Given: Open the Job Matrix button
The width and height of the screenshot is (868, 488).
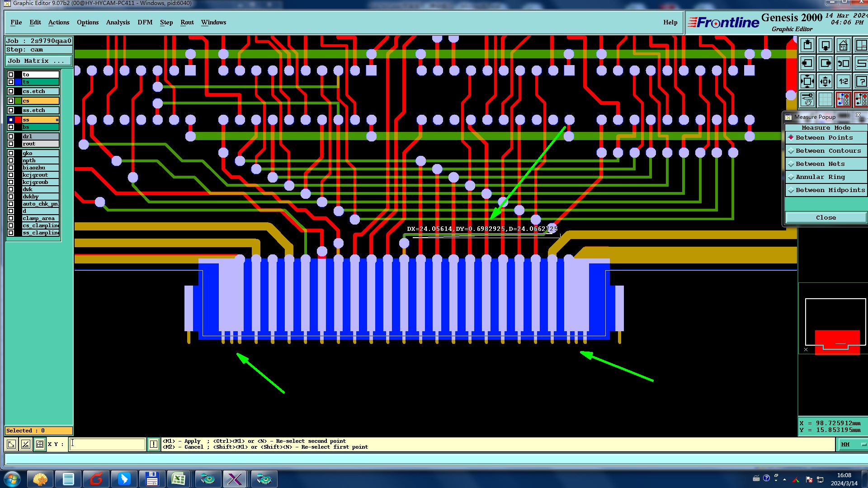Looking at the screenshot, I should (x=38, y=61).
